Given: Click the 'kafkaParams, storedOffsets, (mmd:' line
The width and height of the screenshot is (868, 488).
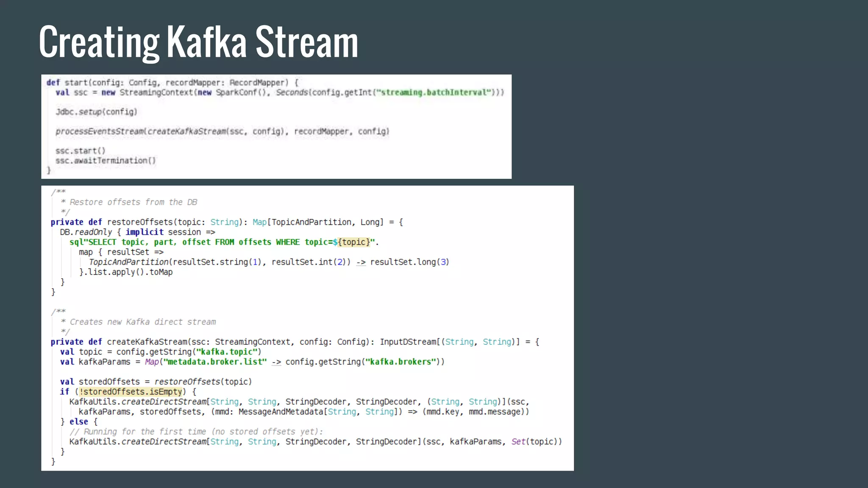Looking at the screenshot, I should coord(304,412).
